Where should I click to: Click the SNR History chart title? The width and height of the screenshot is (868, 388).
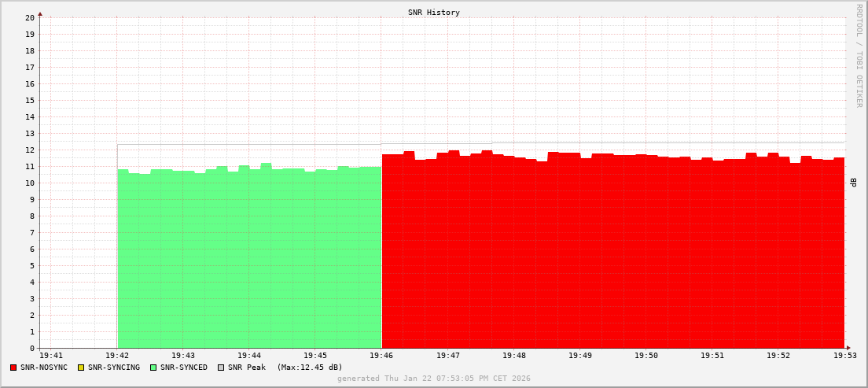point(434,13)
